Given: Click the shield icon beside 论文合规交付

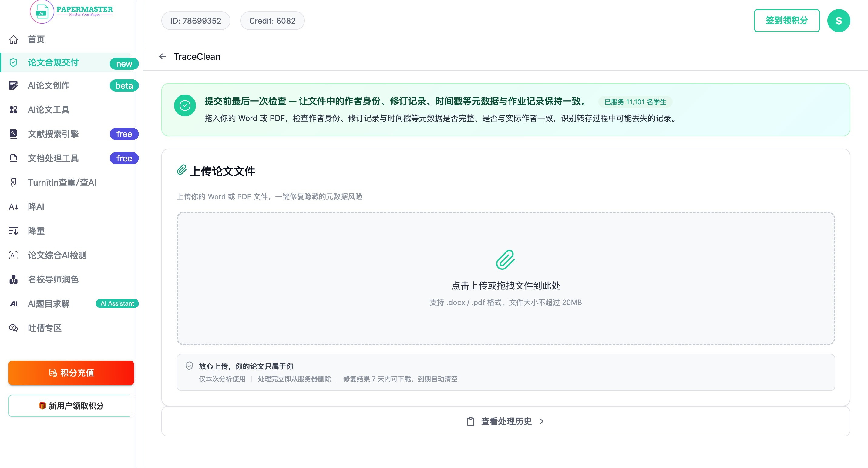Looking at the screenshot, I should click(13, 63).
